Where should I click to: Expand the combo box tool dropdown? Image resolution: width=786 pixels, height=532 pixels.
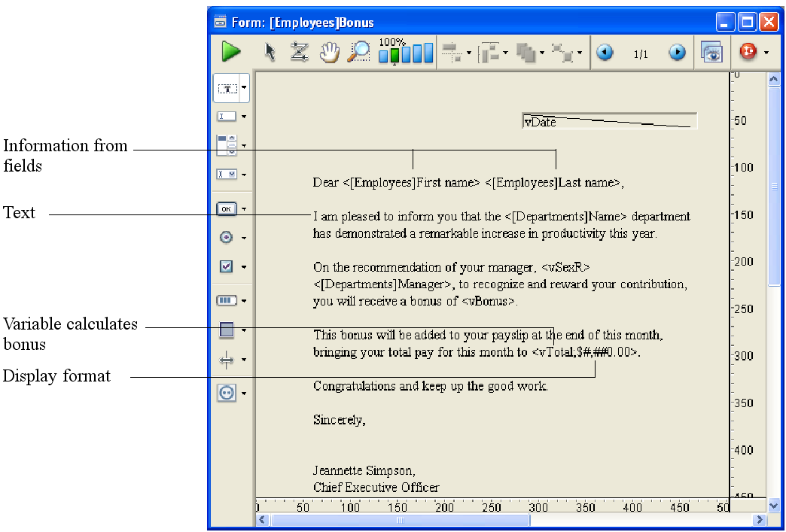point(244,175)
